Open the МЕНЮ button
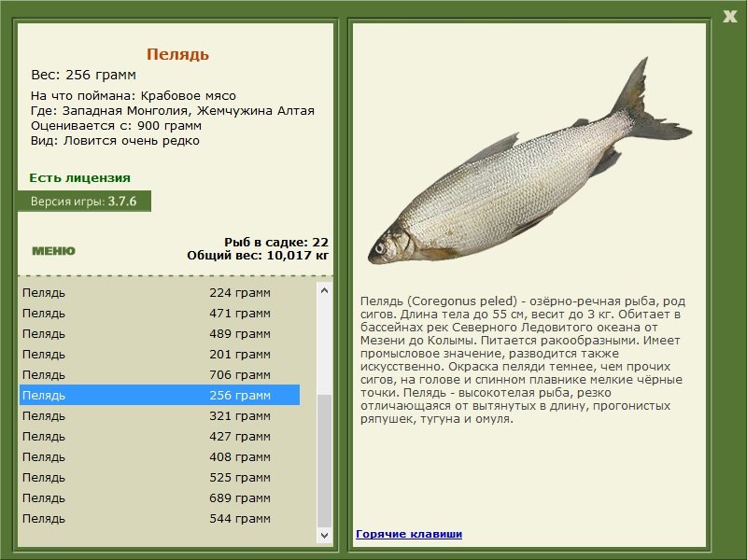747x560 pixels. coord(53,251)
